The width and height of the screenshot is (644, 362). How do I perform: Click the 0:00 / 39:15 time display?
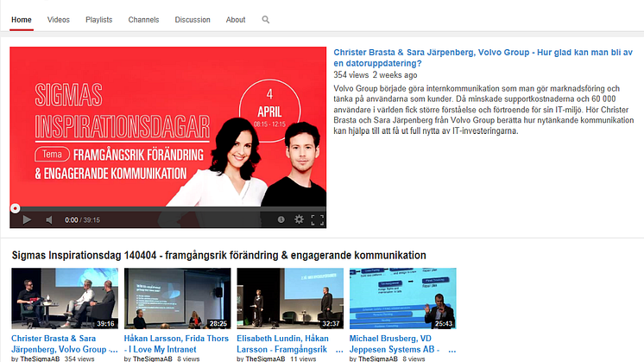[x=82, y=220]
